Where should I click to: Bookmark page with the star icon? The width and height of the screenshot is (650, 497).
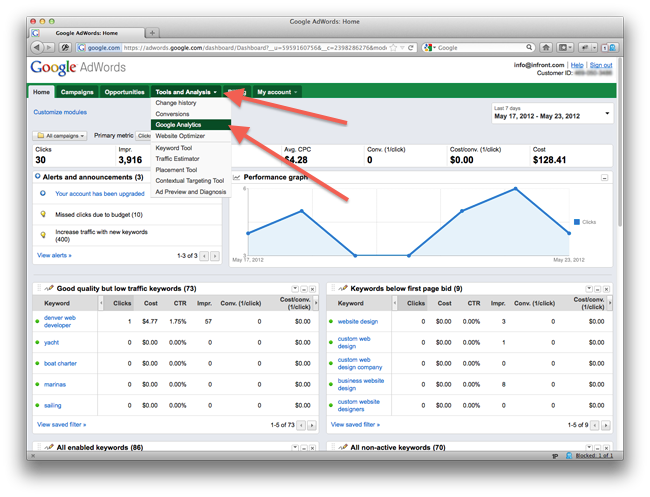click(x=393, y=48)
